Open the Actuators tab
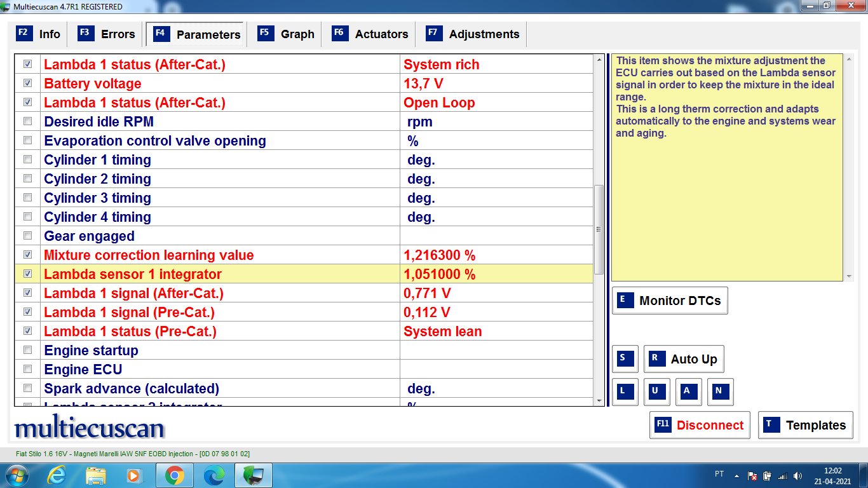 pyautogui.click(x=369, y=34)
